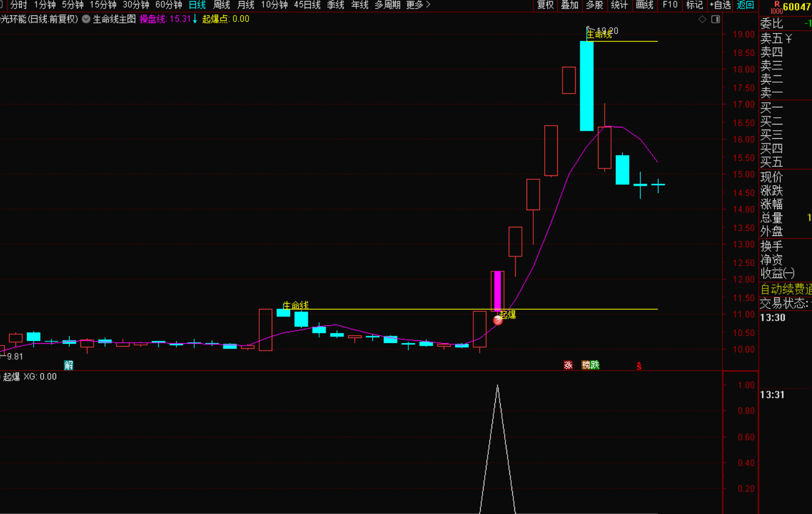The height and width of the screenshot is (514, 812).
Task: Toggle 复权 price adjustment
Action: pos(545,5)
